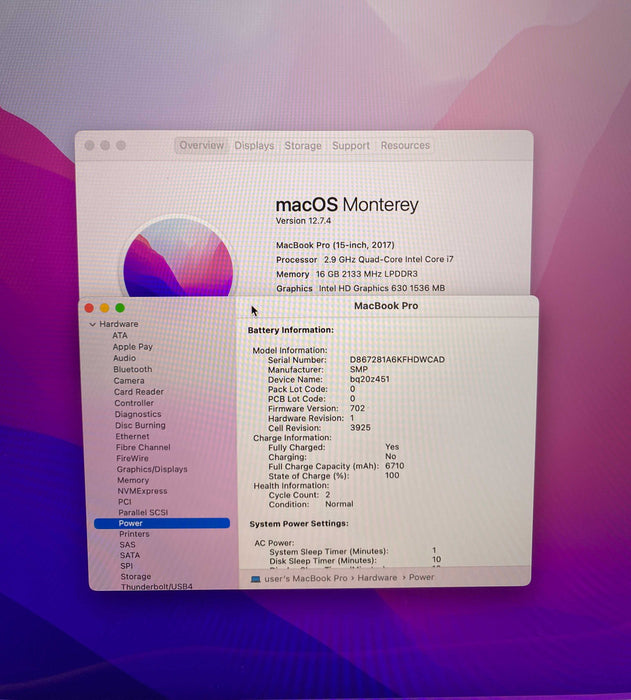Select Storage in the sidebar list
The height and width of the screenshot is (700, 631).
tap(135, 577)
